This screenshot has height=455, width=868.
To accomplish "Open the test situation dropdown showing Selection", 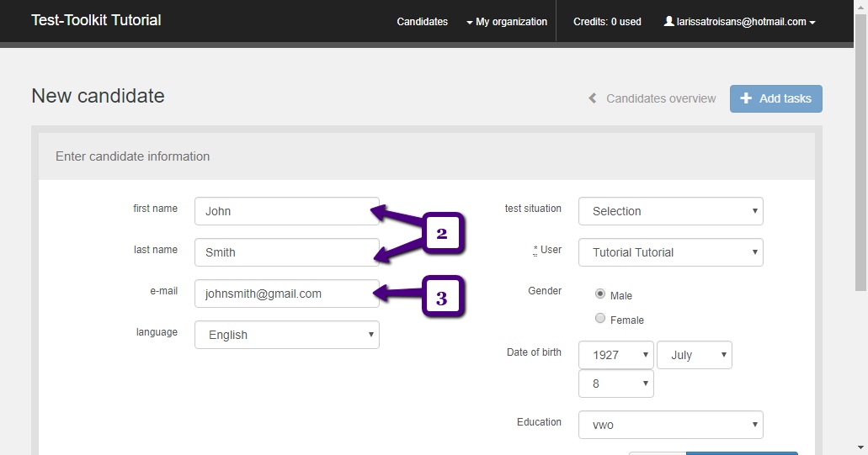I will [x=671, y=211].
